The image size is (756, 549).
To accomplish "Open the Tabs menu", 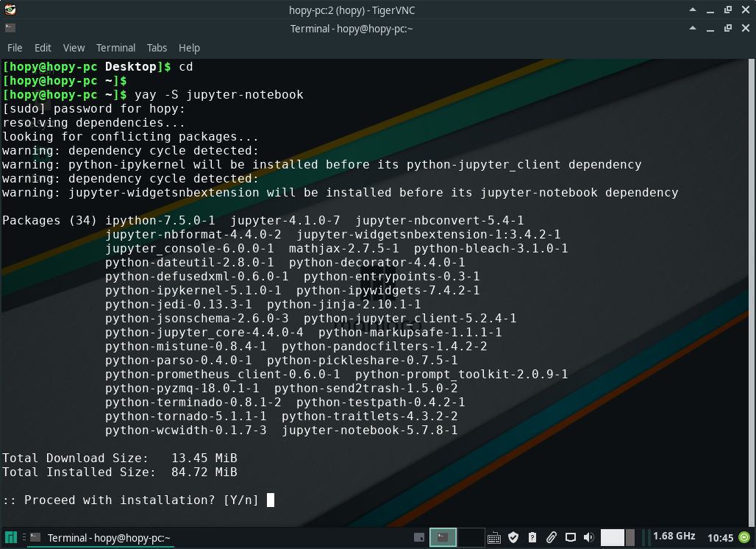I will (157, 48).
